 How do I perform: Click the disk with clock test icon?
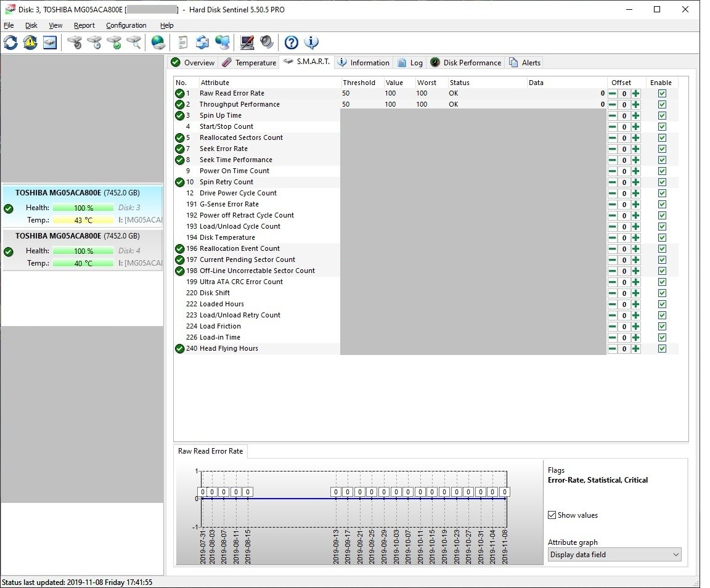[x=95, y=43]
